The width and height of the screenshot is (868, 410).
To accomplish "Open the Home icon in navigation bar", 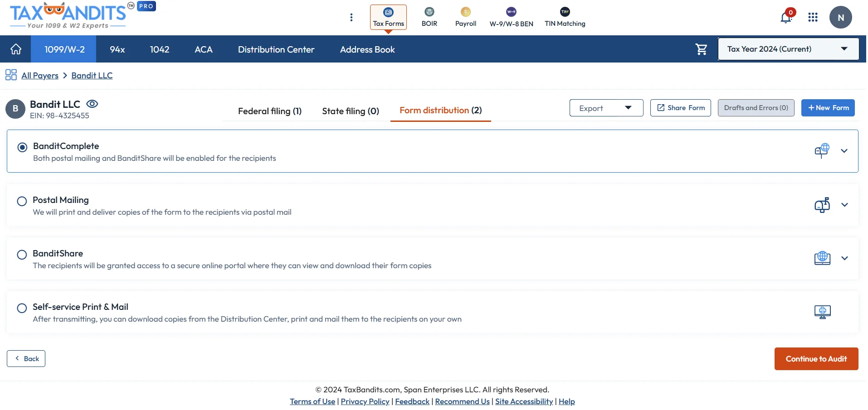I will click(x=16, y=49).
